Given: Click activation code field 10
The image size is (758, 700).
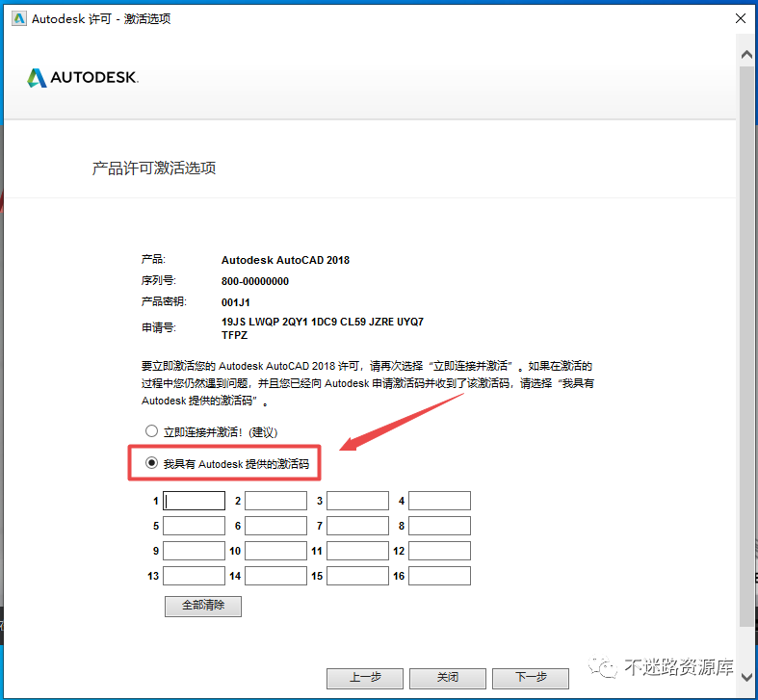Looking at the screenshot, I should (275, 551).
